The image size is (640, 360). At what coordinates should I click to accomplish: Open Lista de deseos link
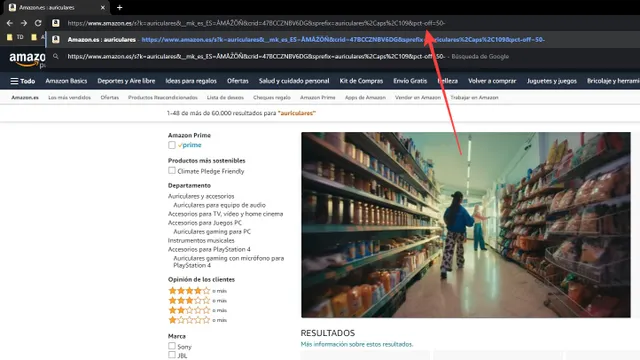click(225, 98)
